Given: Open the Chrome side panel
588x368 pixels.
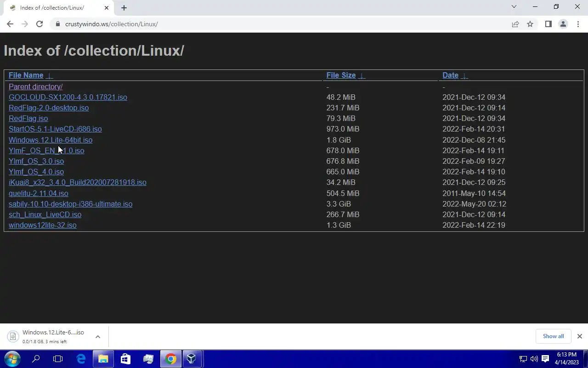Looking at the screenshot, I should [x=548, y=24].
